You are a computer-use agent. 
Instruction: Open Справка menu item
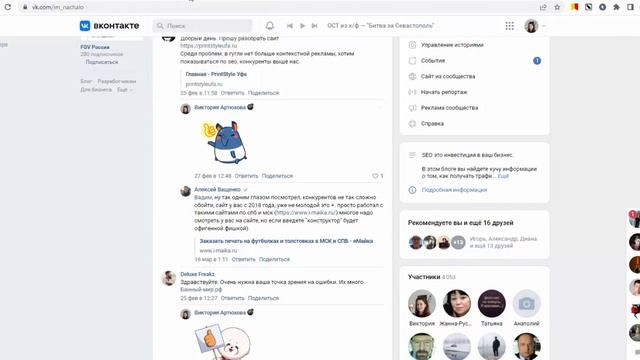[x=432, y=124]
